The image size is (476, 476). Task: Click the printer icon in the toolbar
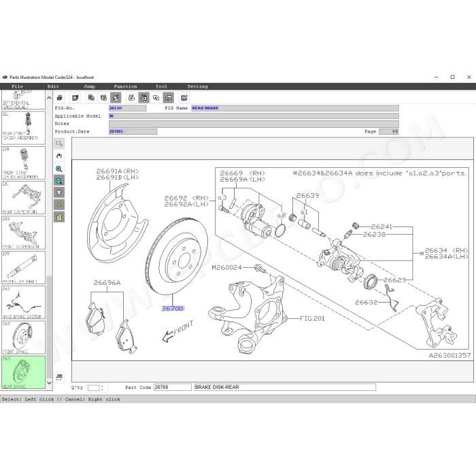pyautogui.click(x=60, y=98)
